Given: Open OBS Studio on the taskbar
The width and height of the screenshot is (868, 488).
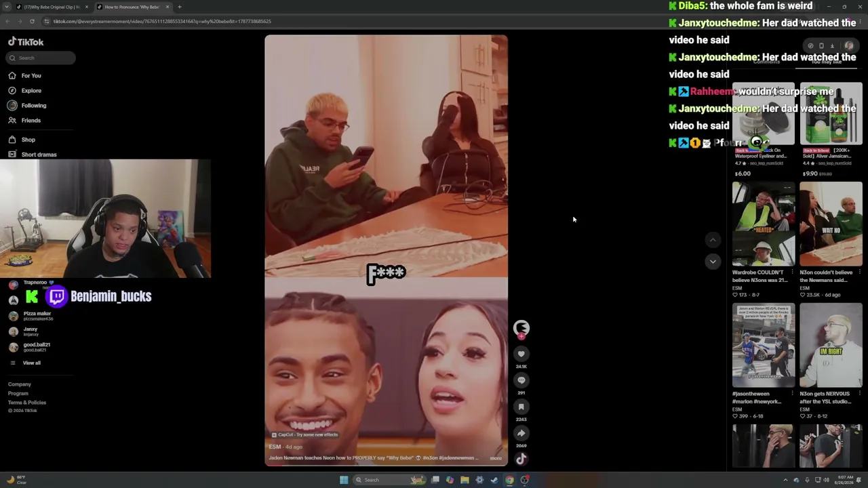Looking at the screenshot, I should (525, 480).
